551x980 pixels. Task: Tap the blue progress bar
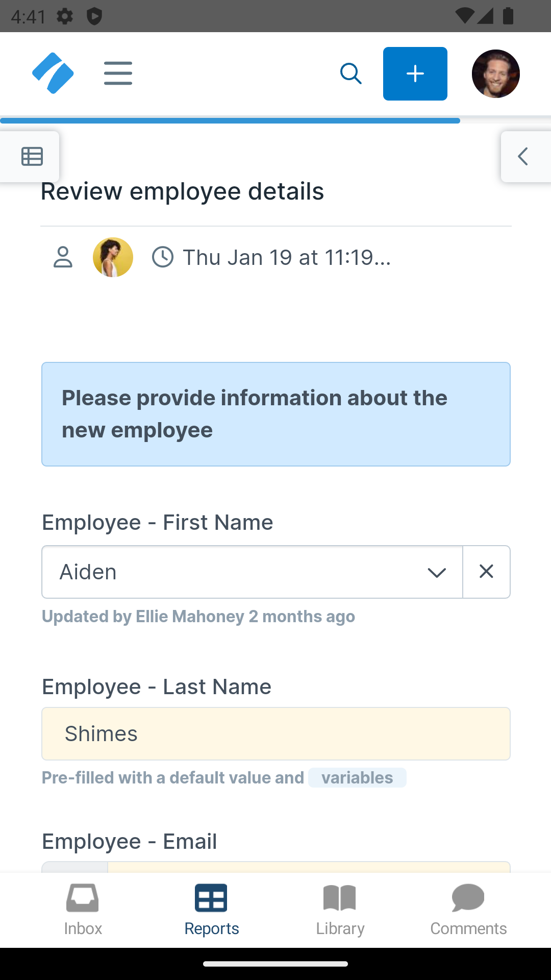tap(230, 121)
